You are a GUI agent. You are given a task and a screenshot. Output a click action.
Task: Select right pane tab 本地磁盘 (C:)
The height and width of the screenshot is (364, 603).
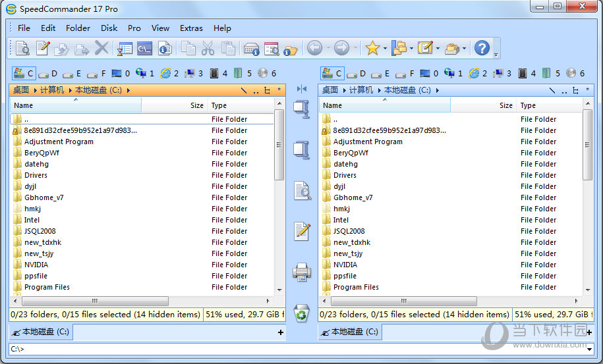pyautogui.click(x=350, y=332)
